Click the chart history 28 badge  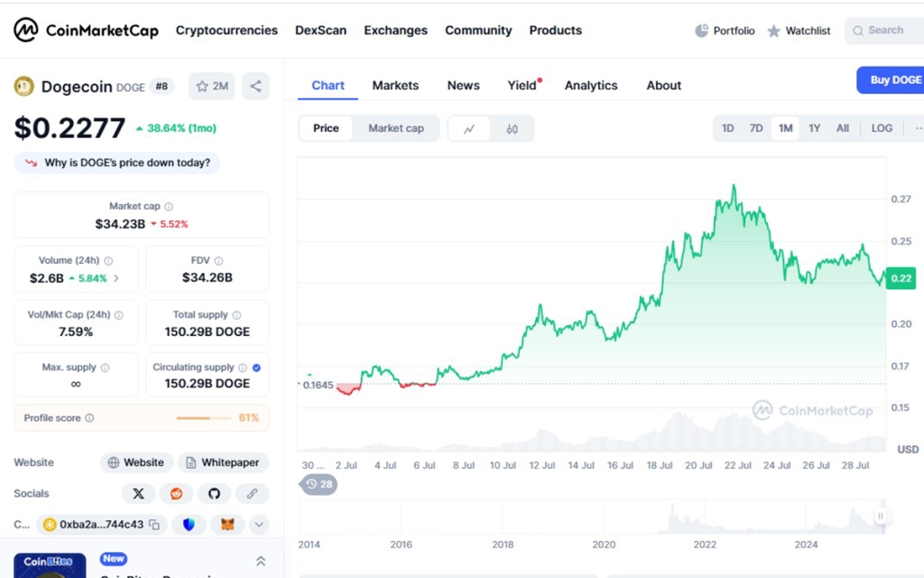pos(319,484)
